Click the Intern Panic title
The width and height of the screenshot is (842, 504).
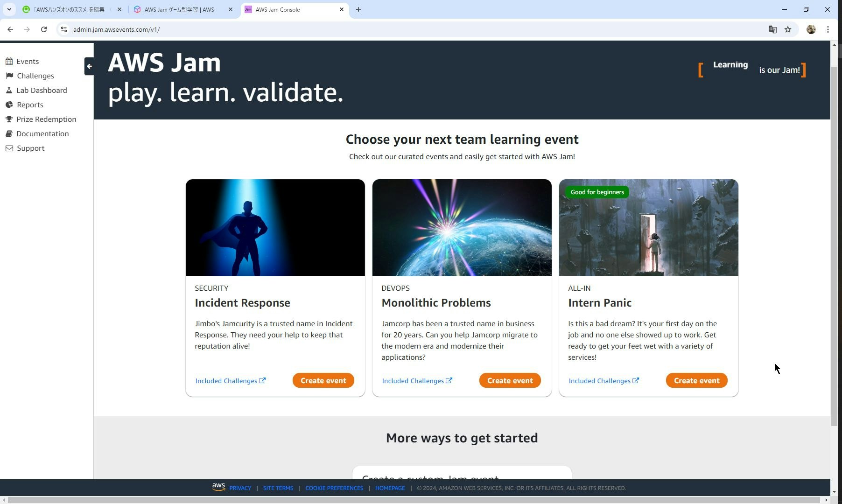[600, 303]
